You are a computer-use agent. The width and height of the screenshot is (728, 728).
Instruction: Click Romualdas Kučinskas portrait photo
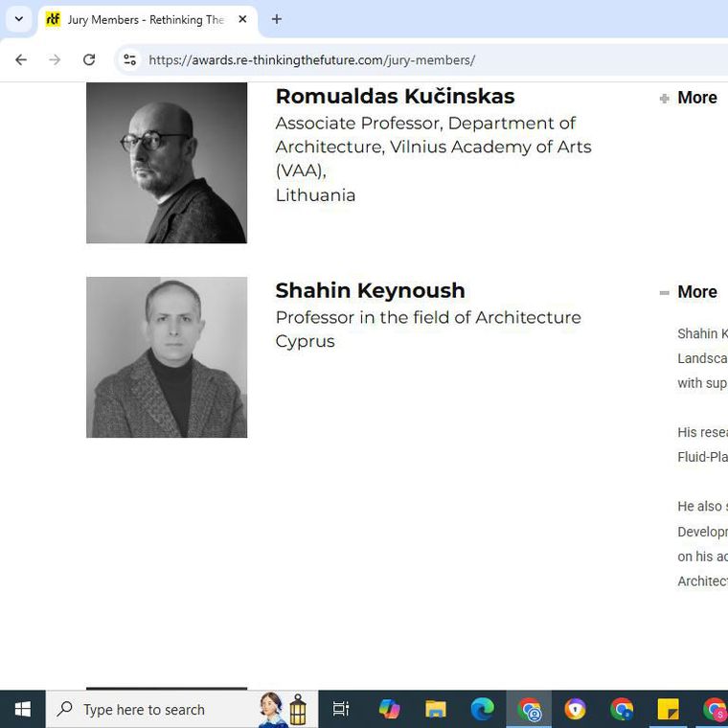(x=167, y=162)
